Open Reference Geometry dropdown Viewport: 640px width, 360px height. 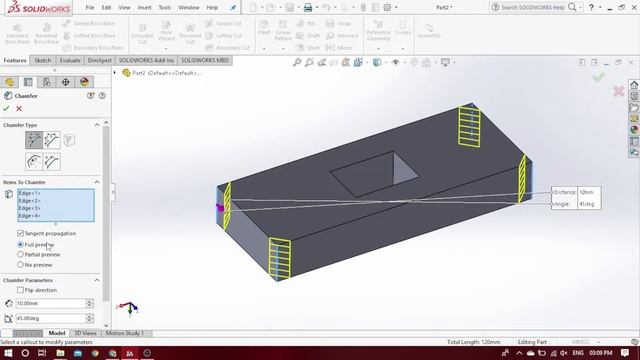(378, 49)
